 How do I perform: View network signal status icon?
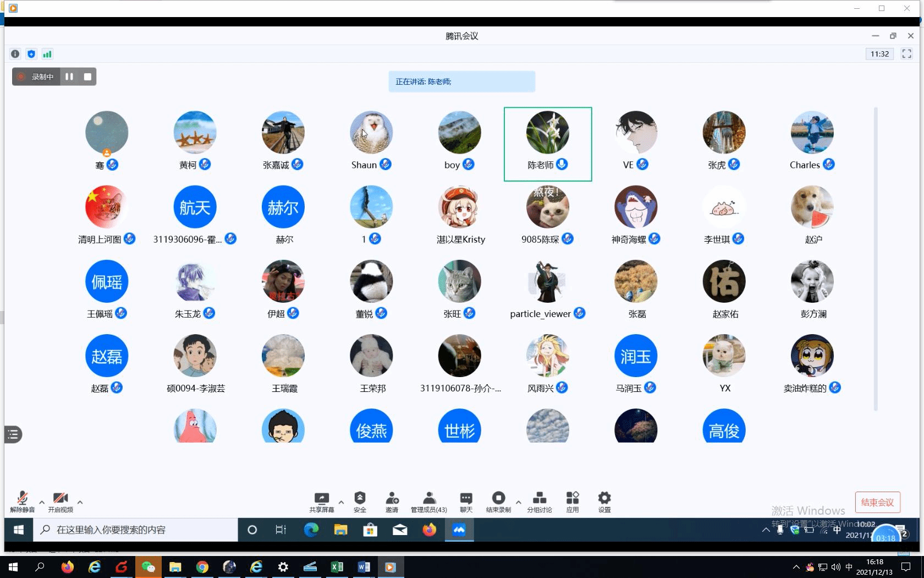[47, 54]
